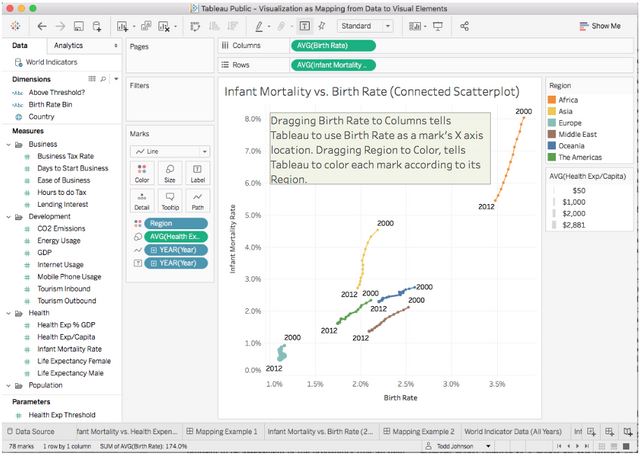The width and height of the screenshot is (640, 455).
Task: Select the CO2 Emissions measure
Action: pyautogui.click(x=61, y=229)
